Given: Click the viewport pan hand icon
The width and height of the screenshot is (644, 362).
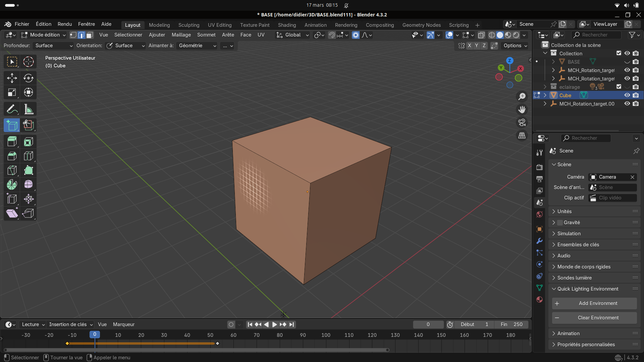Looking at the screenshot, I should 522,110.
